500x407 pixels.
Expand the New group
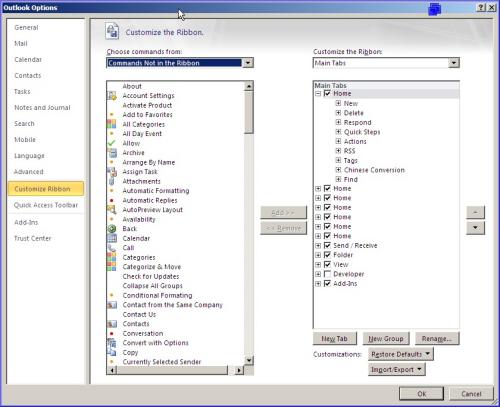338,103
